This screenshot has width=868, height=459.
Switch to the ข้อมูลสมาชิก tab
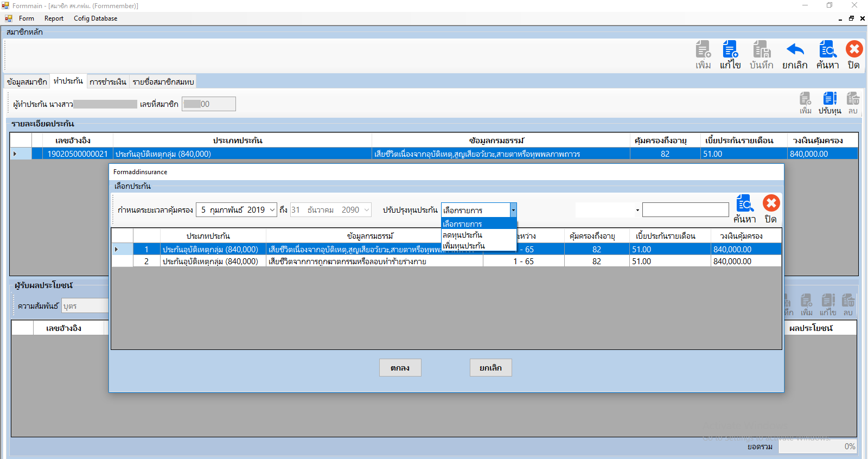point(27,82)
